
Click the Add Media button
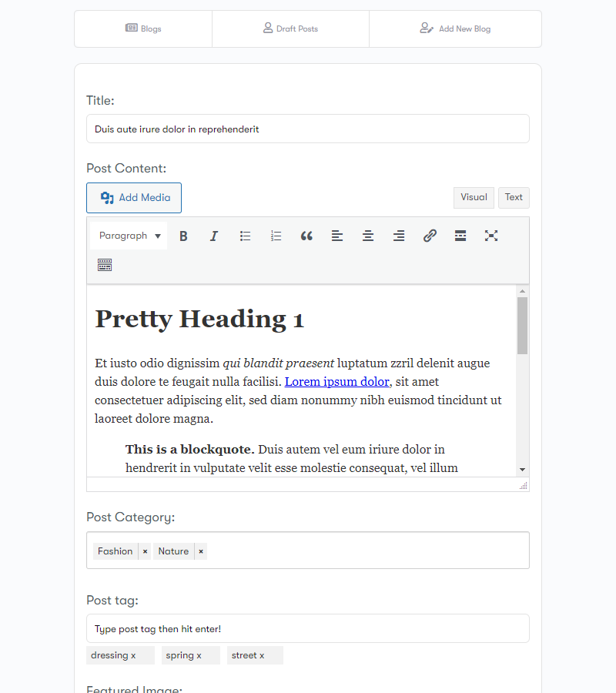click(x=133, y=197)
